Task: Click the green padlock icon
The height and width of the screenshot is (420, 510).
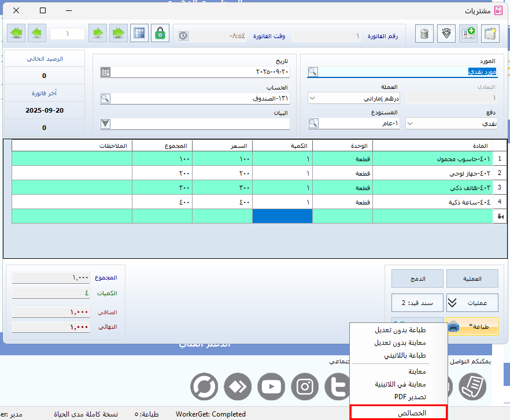Action: click(160, 34)
